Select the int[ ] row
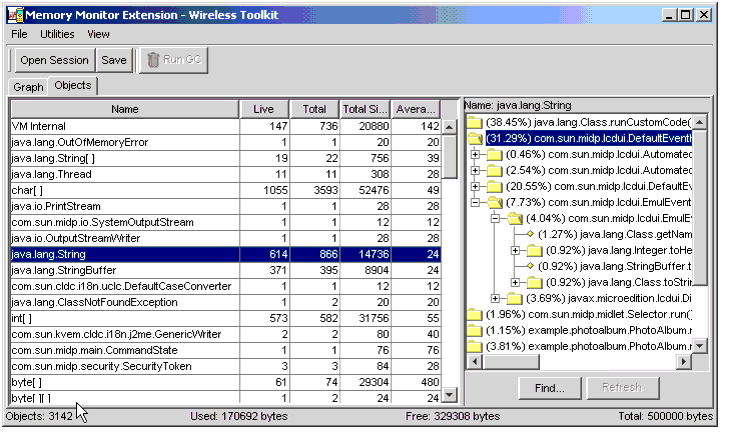Viewport: 750px width, 432px height. 225,319
